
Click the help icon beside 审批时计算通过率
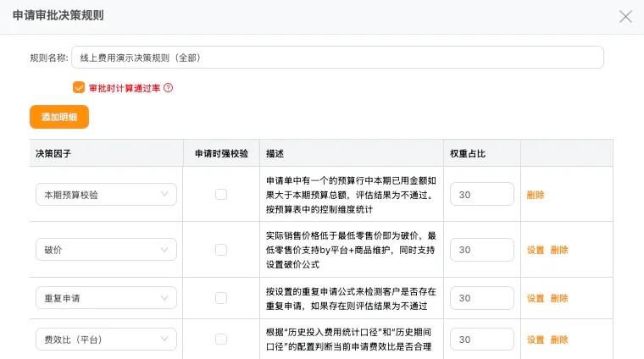tap(169, 88)
